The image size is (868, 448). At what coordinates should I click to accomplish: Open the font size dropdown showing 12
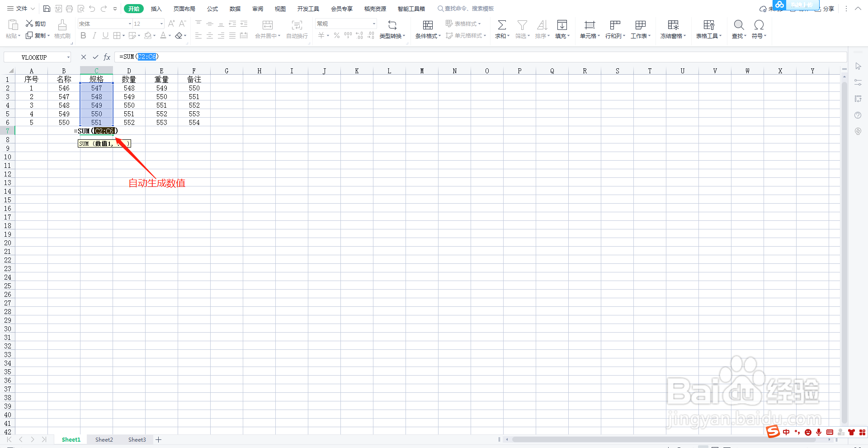pyautogui.click(x=161, y=24)
